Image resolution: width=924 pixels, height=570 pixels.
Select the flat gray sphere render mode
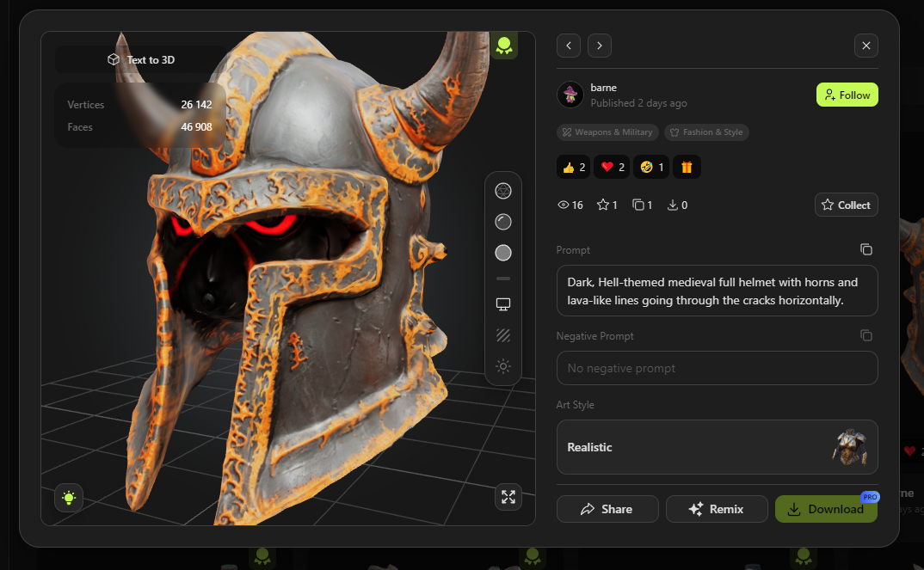[x=503, y=253]
